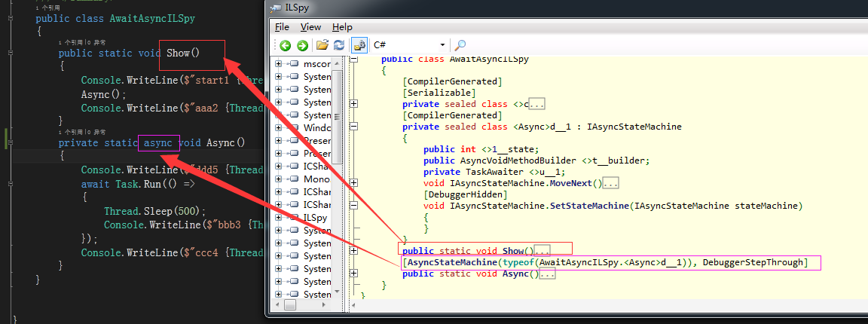Click the green Forward navigation arrow in ILSpy

click(302, 45)
